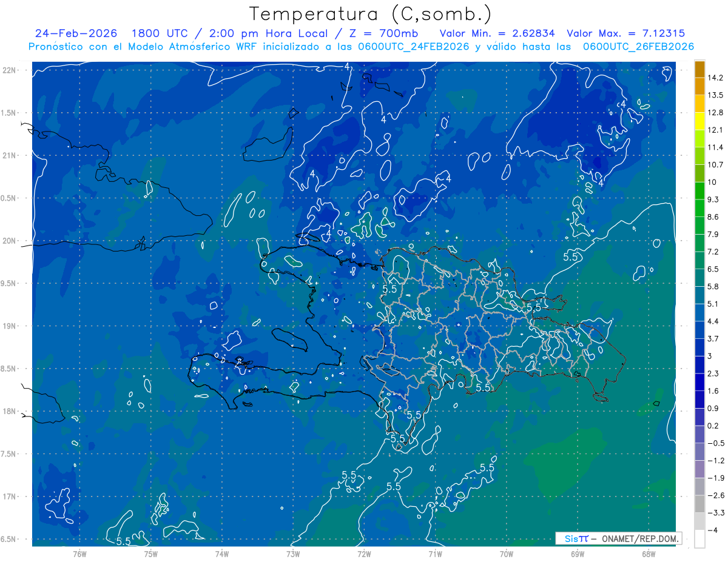Click the orange swatch between 13.5 and 14.2
This screenshot has width=728, height=562.
pos(699,86)
